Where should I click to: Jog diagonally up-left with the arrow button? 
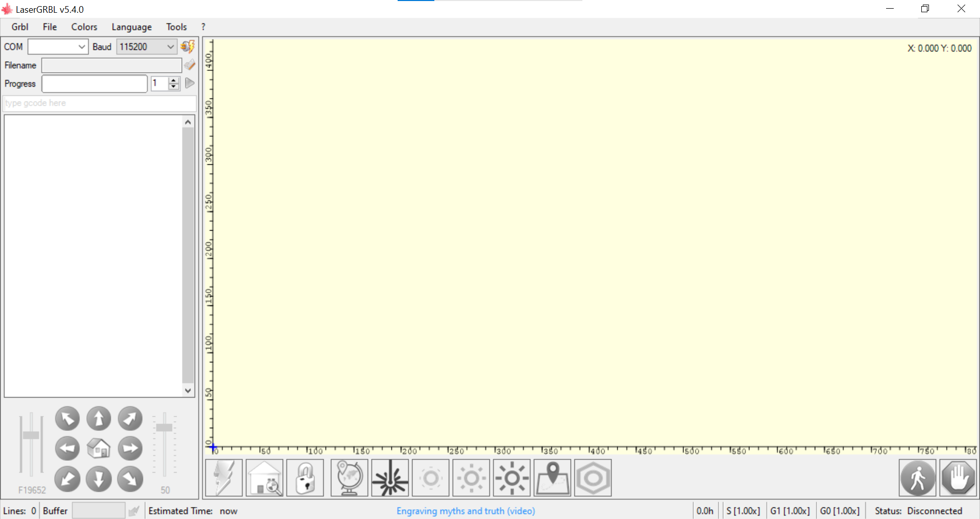click(67, 418)
